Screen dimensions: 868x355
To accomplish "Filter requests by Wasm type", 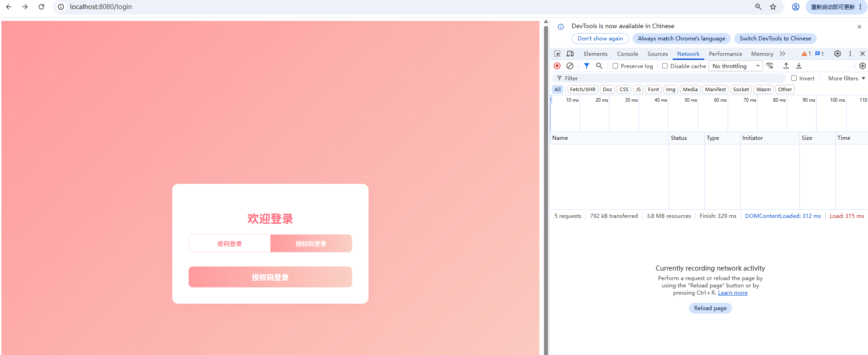I will point(763,89).
